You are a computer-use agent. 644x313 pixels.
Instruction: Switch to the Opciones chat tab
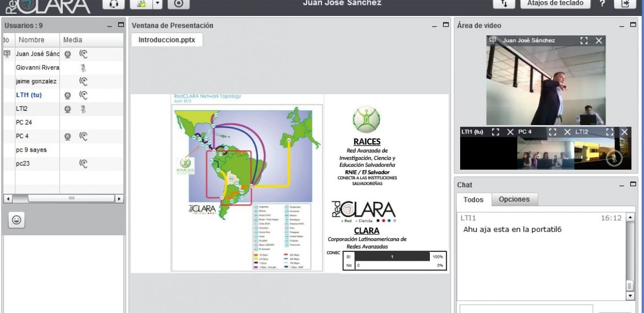click(x=514, y=199)
